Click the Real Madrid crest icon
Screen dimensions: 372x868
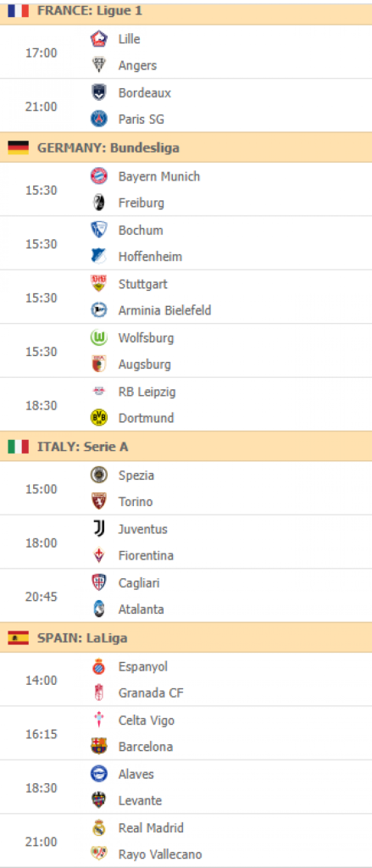tap(98, 828)
